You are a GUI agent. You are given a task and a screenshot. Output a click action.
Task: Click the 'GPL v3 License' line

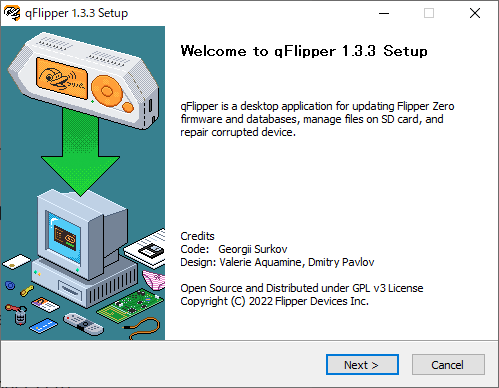[x=302, y=288]
